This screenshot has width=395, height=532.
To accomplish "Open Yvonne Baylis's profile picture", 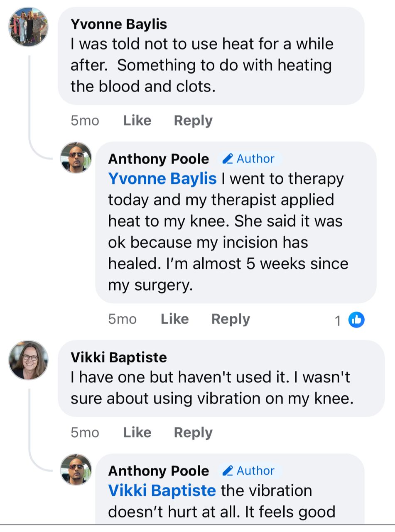I will (x=28, y=27).
